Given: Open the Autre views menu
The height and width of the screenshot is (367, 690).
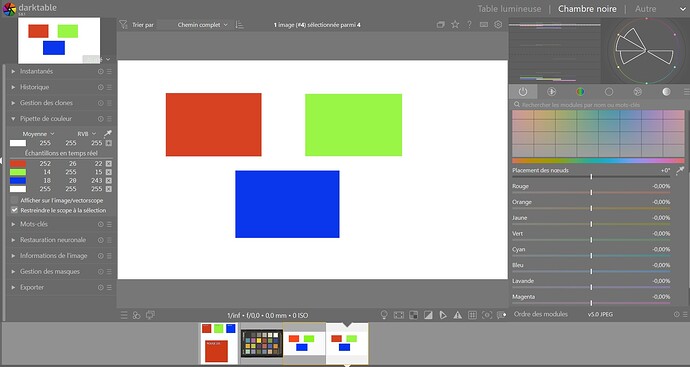Looking at the screenshot, I should click(646, 9).
